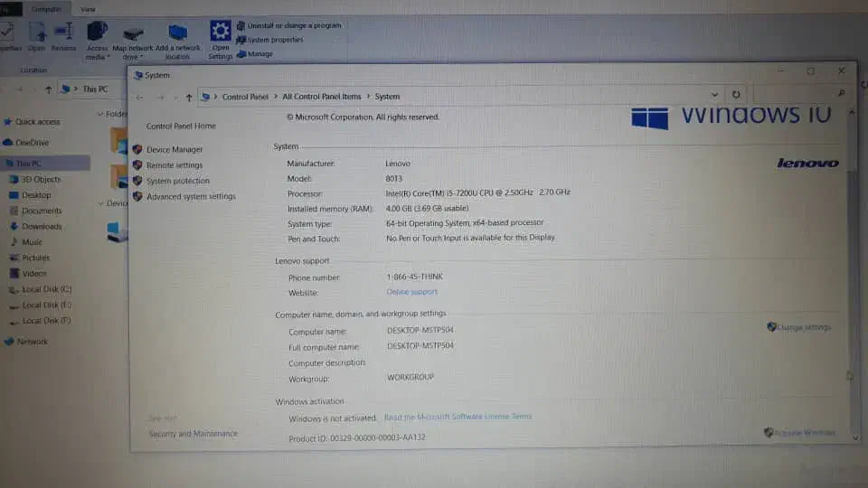Select Network in Explorer sidebar
The height and width of the screenshot is (488, 868).
click(x=33, y=342)
